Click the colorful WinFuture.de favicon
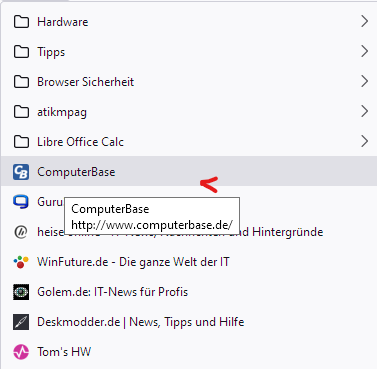The width and height of the screenshot is (377, 369). [x=21, y=262]
